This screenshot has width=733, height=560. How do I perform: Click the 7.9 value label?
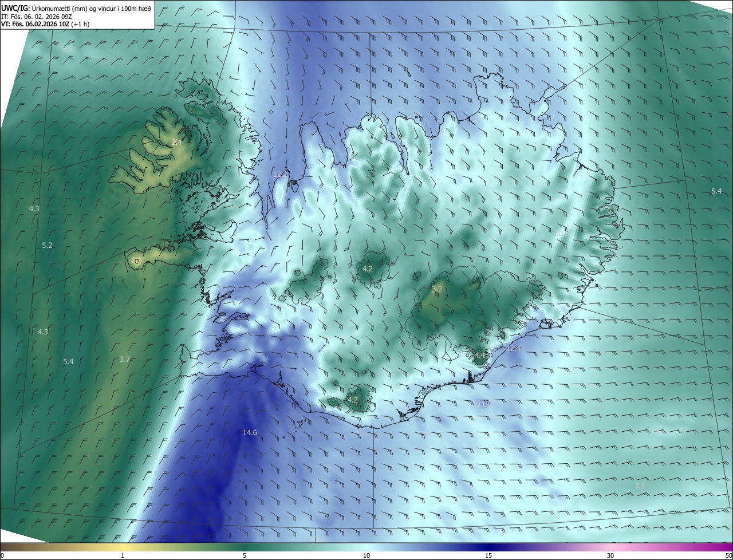640,486
